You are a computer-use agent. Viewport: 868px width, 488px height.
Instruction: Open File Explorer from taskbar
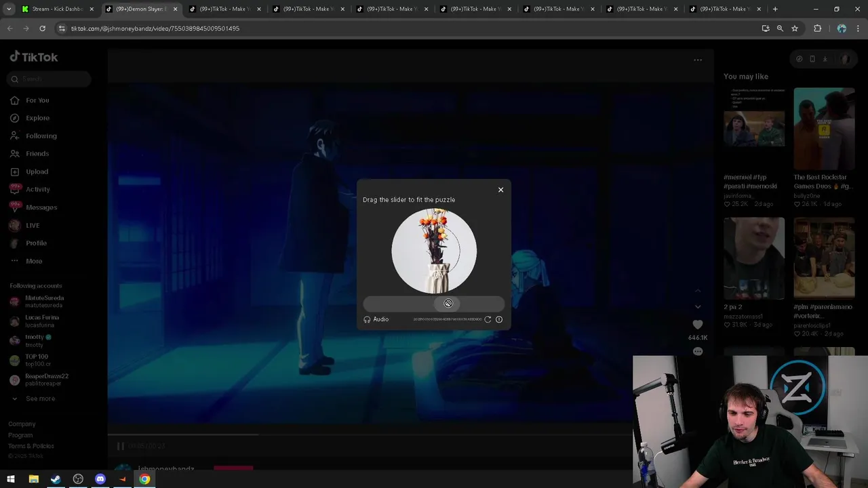coord(33,479)
